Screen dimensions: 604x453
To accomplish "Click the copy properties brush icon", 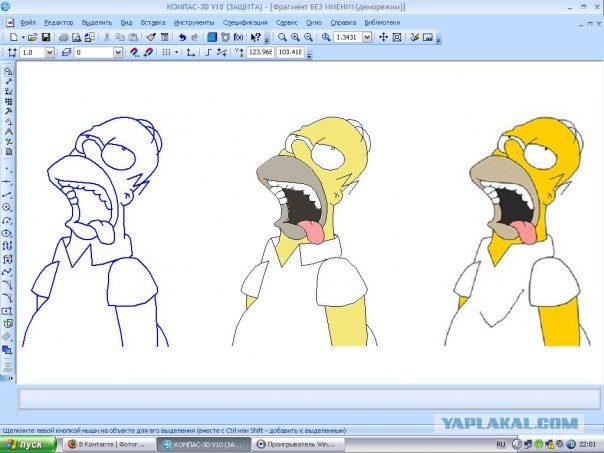I will pos(151,37).
